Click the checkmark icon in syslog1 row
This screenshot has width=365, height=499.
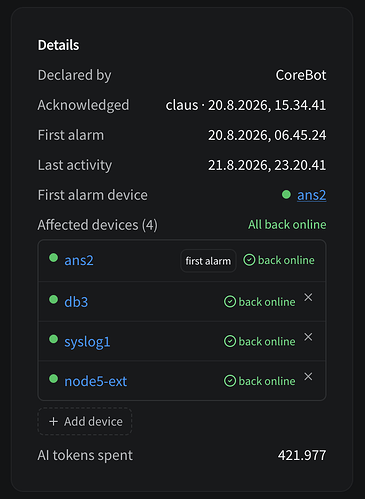(230, 341)
